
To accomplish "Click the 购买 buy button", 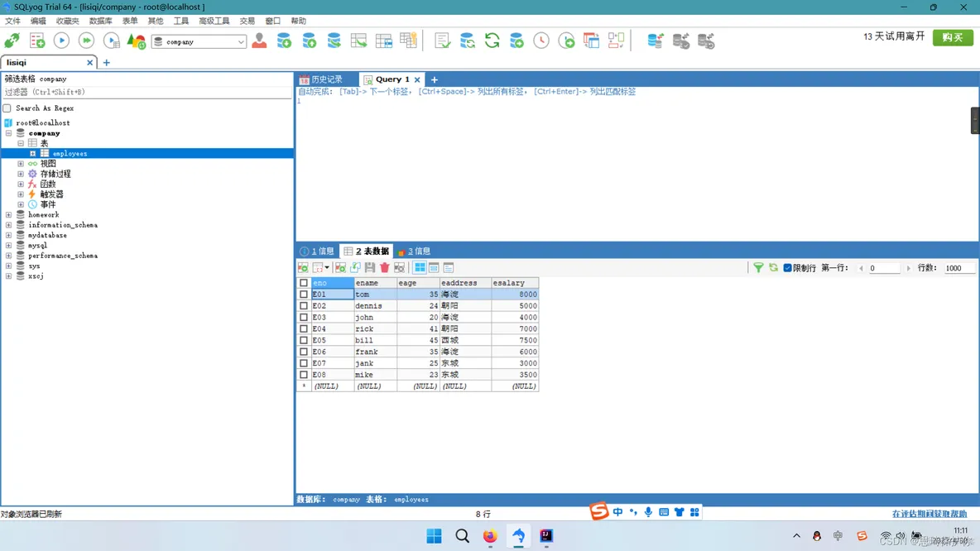I will (953, 37).
